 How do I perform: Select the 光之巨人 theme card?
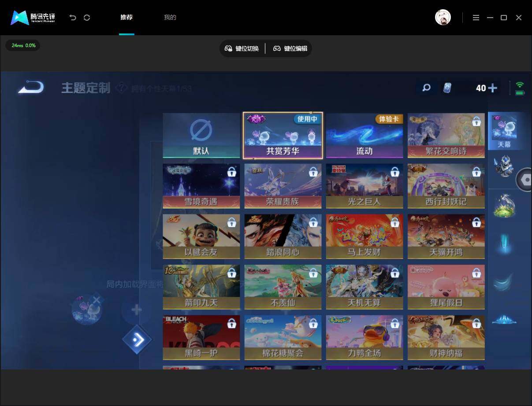(365, 186)
